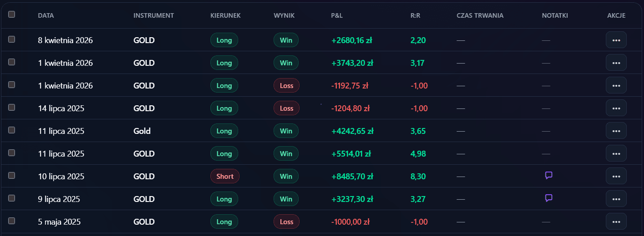Open the note icon for 9 lipca 2025 trade
The height and width of the screenshot is (236, 644).
pos(549,198)
